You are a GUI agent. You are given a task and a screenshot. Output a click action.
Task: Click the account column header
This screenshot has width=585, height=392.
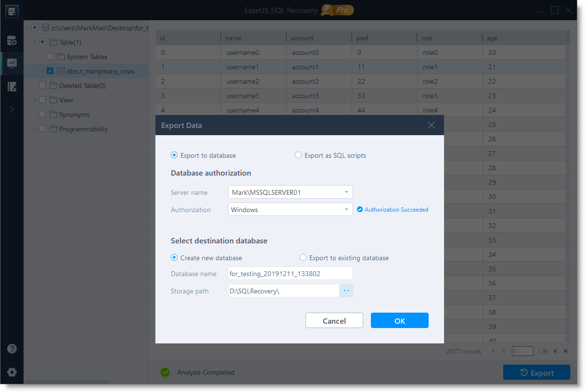tap(318, 38)
